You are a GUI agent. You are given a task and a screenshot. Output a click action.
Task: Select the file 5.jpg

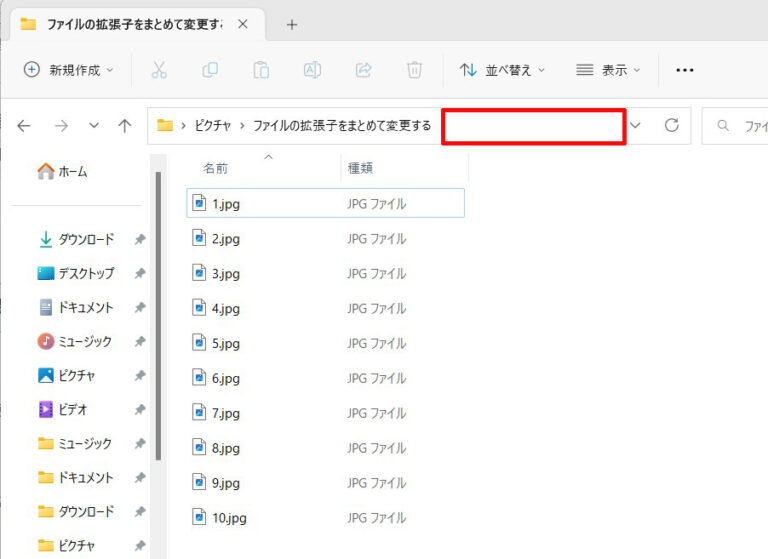[x=226, y=343]
